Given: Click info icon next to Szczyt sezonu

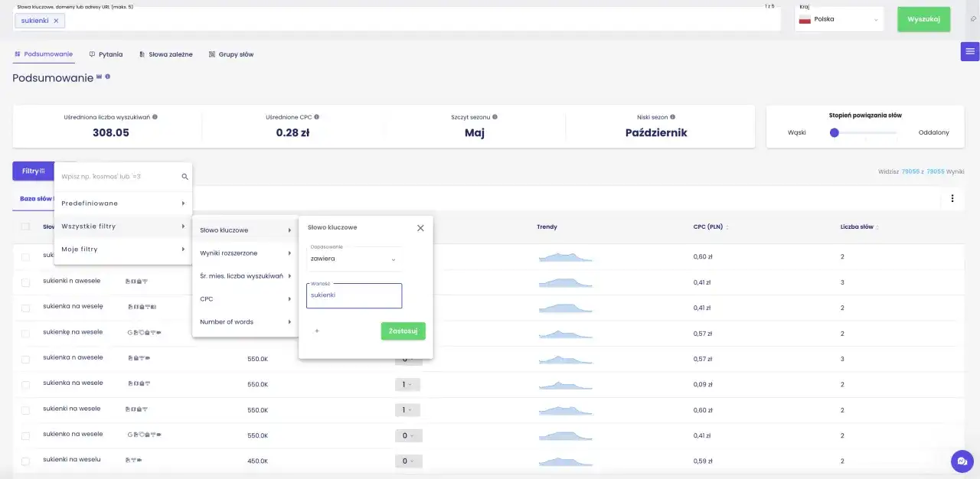Looking at the screenshot, I should (x=495, y=117).
